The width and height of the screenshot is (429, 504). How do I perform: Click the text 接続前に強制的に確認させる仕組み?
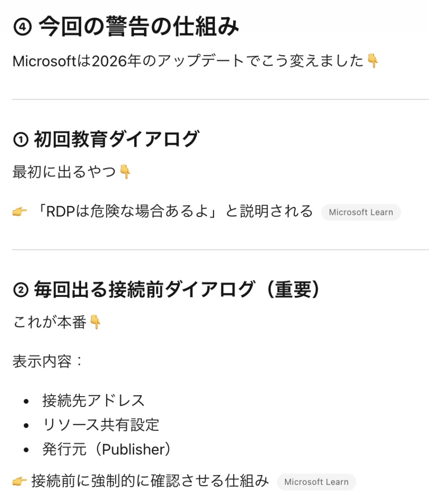coord(150,481)
